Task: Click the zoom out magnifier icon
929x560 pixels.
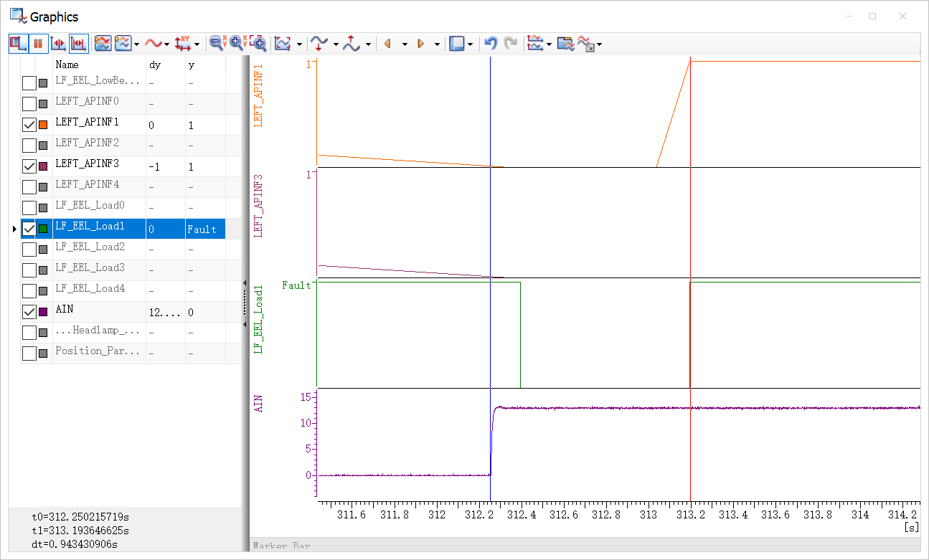Action: [215, 44]
